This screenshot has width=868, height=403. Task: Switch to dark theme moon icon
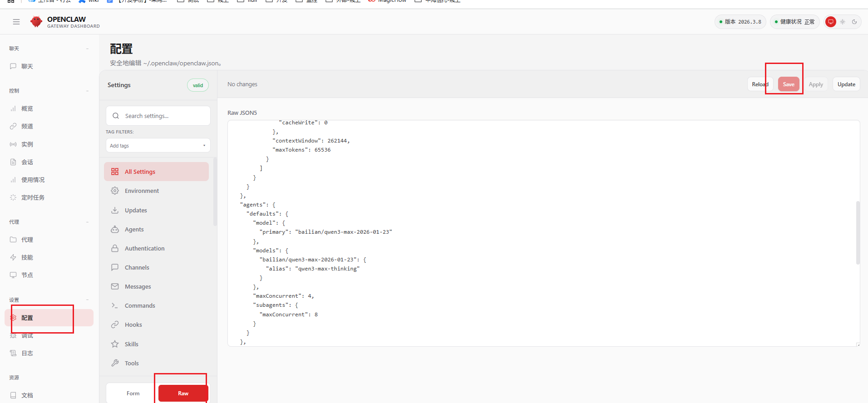tap(854, 22)
